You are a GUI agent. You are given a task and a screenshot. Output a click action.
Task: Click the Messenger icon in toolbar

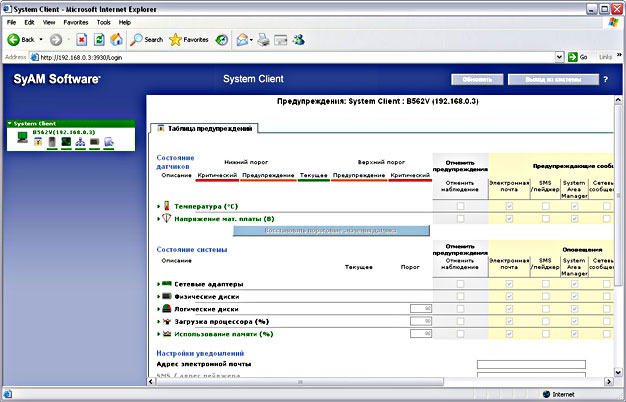(299, 39)
